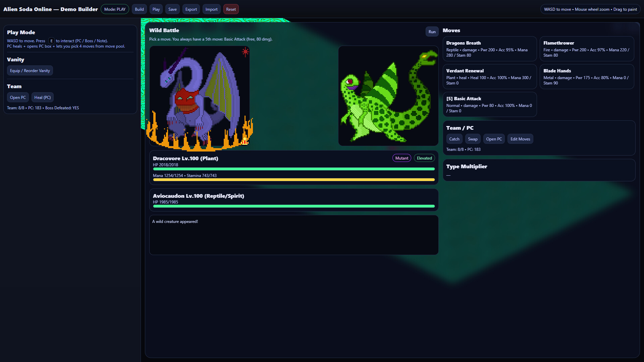
Task: Toggle the Elevated badge on Dracovore
Action: pos(424,158)
